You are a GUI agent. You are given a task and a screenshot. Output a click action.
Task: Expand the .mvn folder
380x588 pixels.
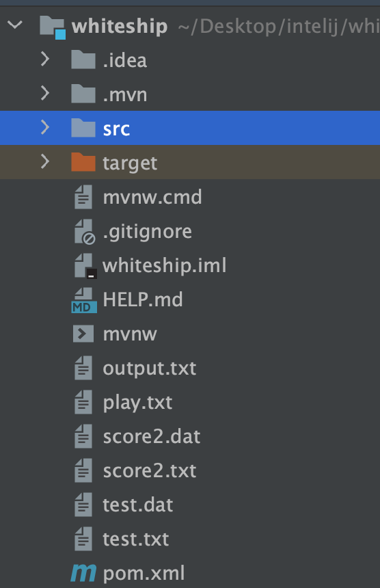click(45, 94)
